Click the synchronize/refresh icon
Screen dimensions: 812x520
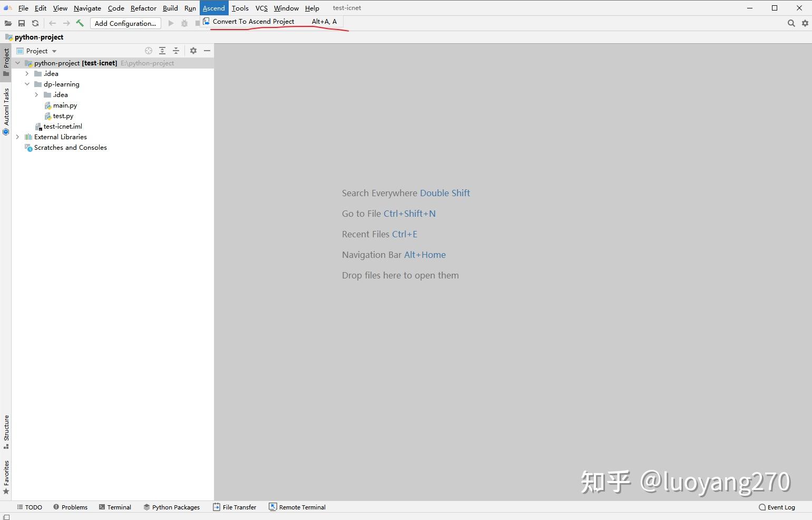[35, 23]
